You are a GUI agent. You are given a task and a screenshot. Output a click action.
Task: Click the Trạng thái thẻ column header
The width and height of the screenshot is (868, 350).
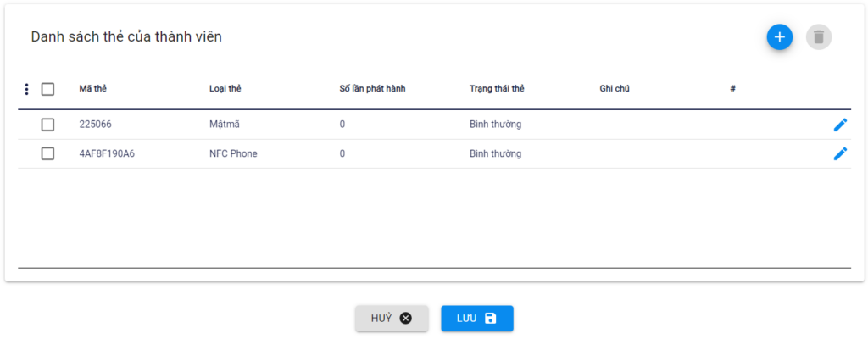[497, 89]
